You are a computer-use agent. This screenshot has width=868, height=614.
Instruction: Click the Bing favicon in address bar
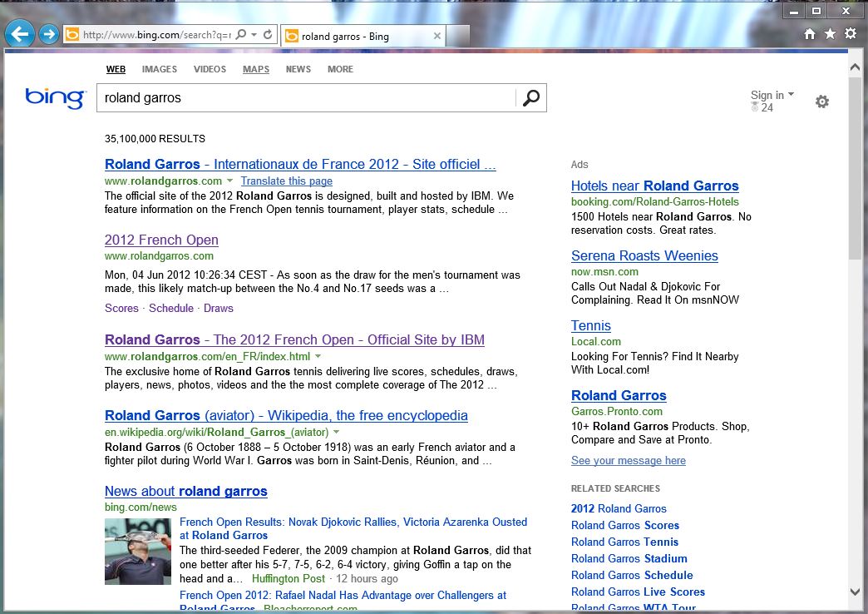click(72, 35)
